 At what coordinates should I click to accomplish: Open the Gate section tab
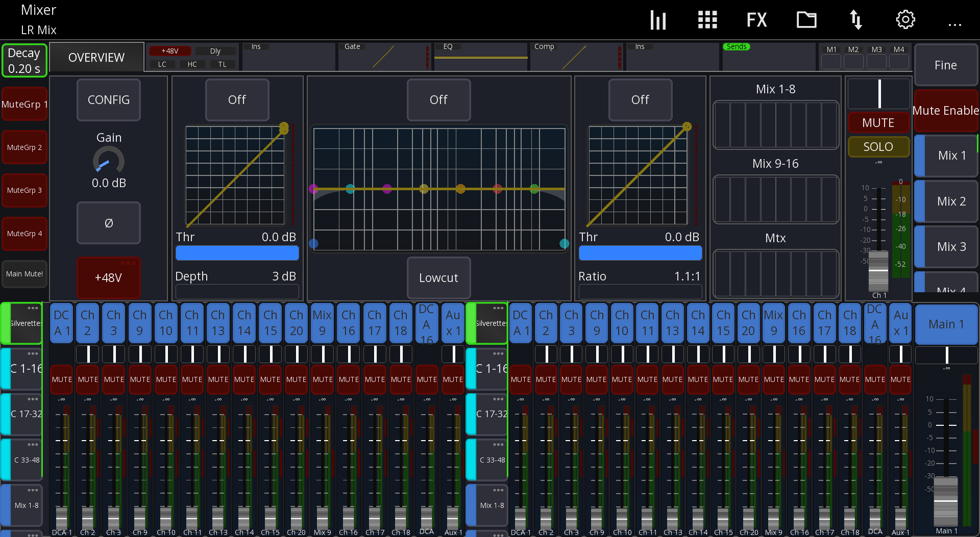pyautogui.click(x=384, y=57)
